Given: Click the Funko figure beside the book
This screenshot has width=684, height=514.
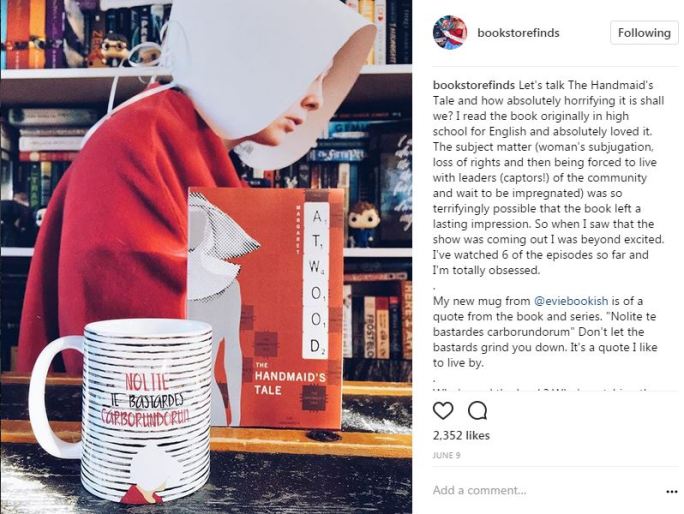Looking at the screenshot, I should (363, 224).
